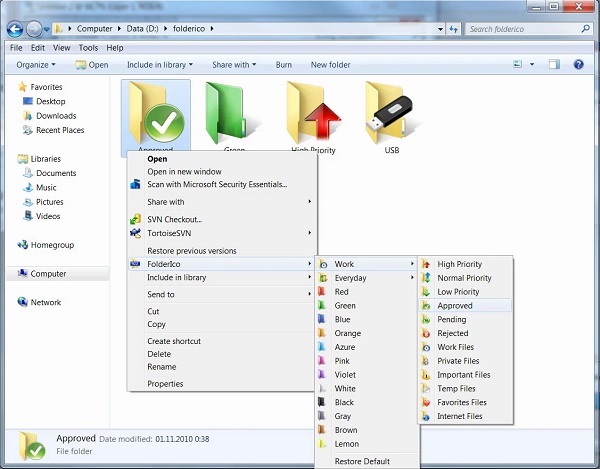Choose the Approved icon in Work submenu
This screenshot has height=469, width=600.
(x=455, y=306)
